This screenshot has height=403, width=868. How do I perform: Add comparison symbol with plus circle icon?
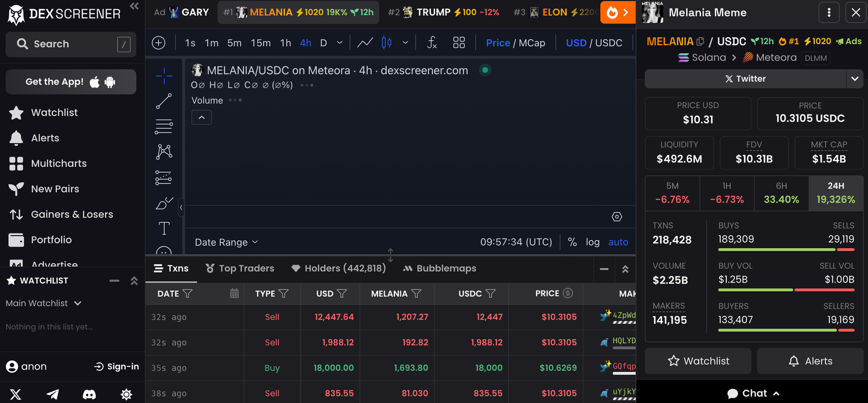[x=158, y=43]
